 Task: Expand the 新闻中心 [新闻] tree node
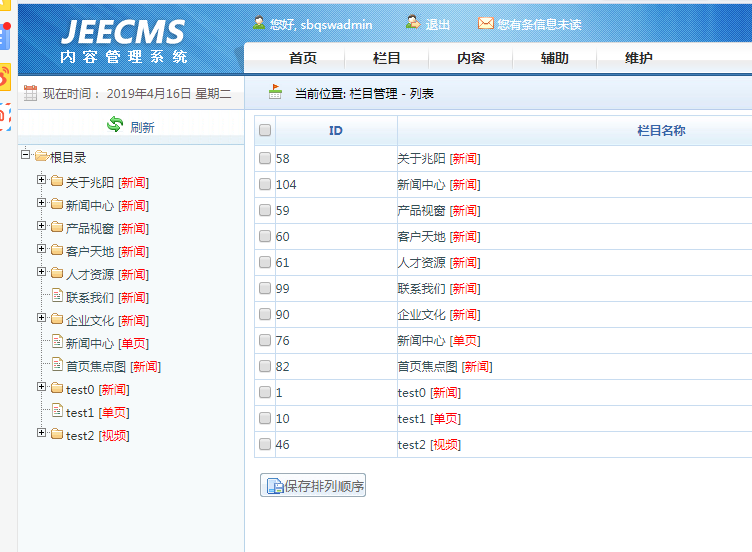pos(41,202)
